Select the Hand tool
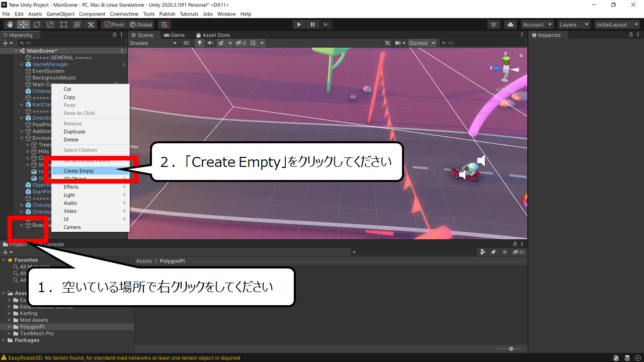 click(10, 24)
